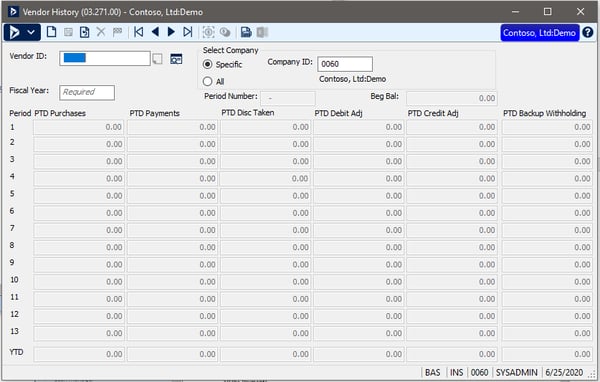
Task: Click the '6/25/2020' status bar date
Action: pos(564,372)
